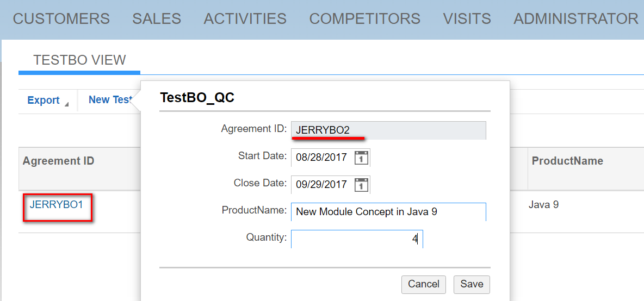Click the ProductName text field
The height and width of the screenshot is (301, 644).
(x=388, y=212)
